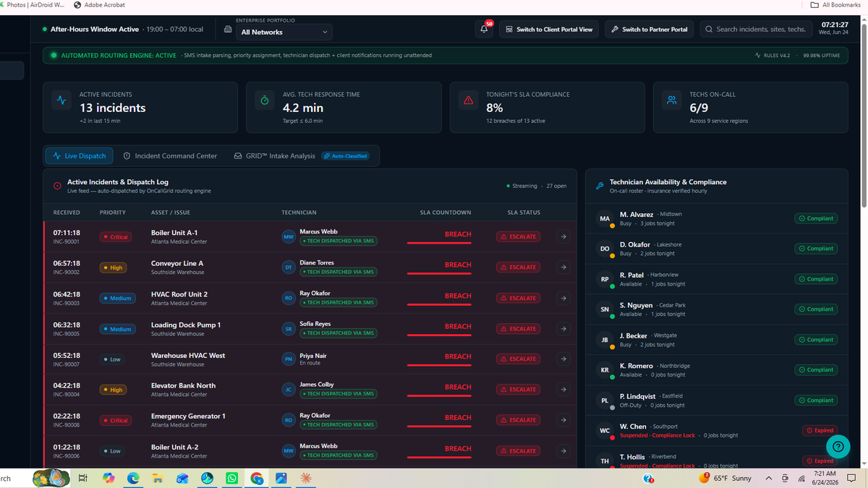
Task: Click the SLA Compliance warning triangle icon
Action: click(469, 101)
